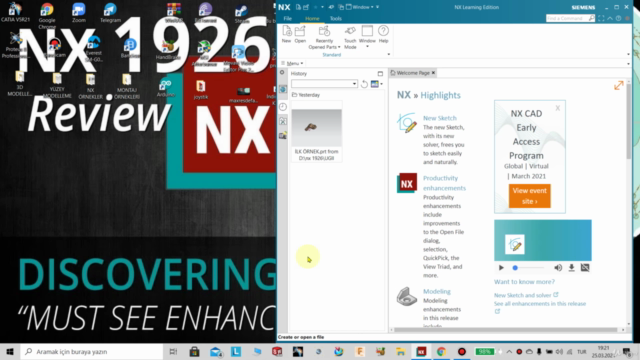This screenshot has height=360, width=640.
Task: Open NX from the taskbar
Action: click(x=421, y=351)
